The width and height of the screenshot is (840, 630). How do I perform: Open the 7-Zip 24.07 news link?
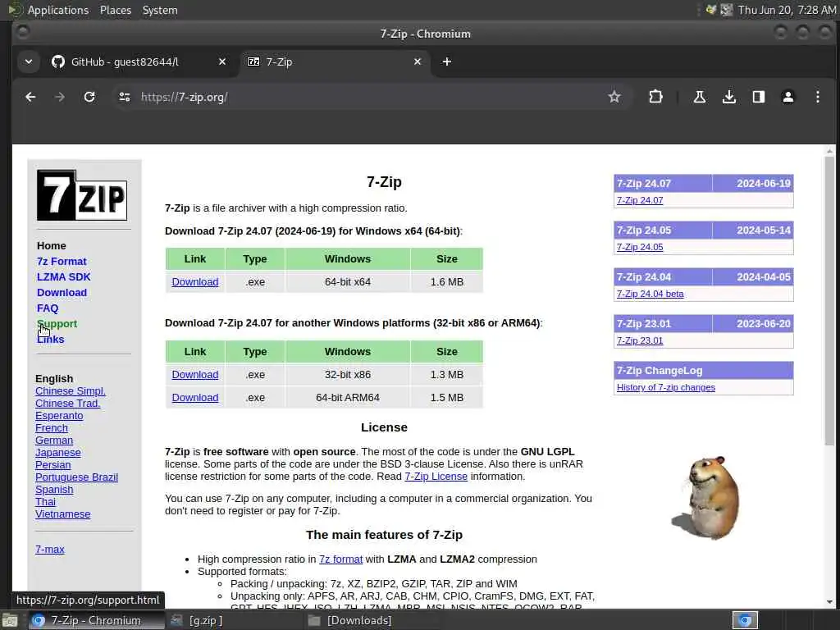coord(640,200)
